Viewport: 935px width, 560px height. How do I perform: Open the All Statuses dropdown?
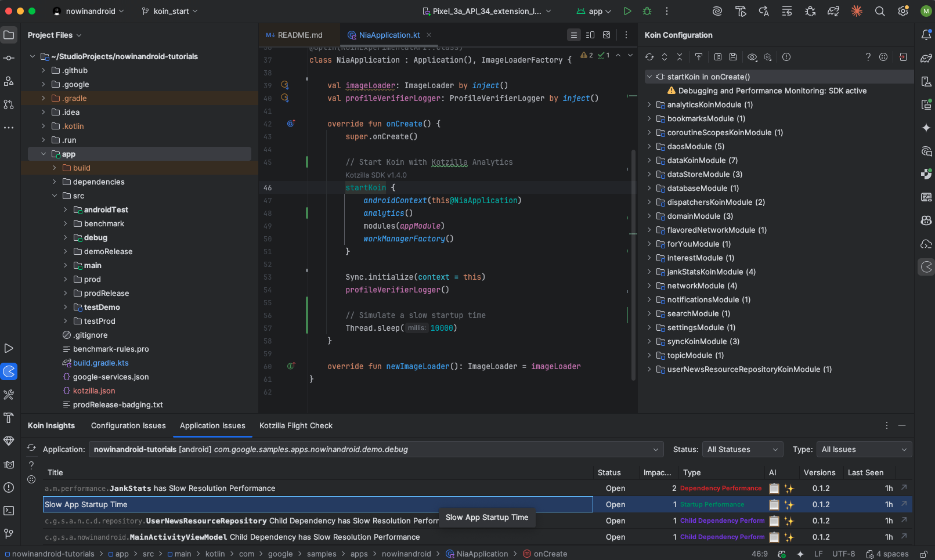pyautogui.click(x=742, y=450)
